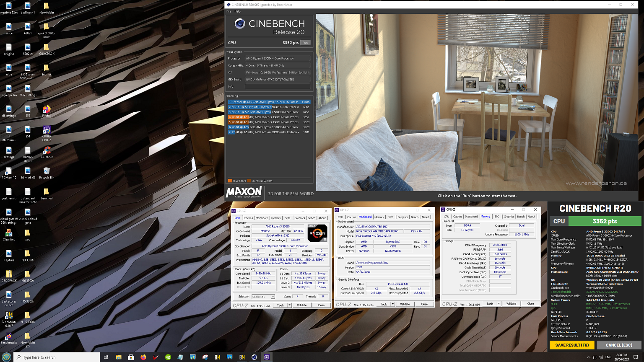The height and width of the screenshot is (362, 644).
Task: Select the zipped CBOCPACK archive icon
Action: [x=9, y=276]
